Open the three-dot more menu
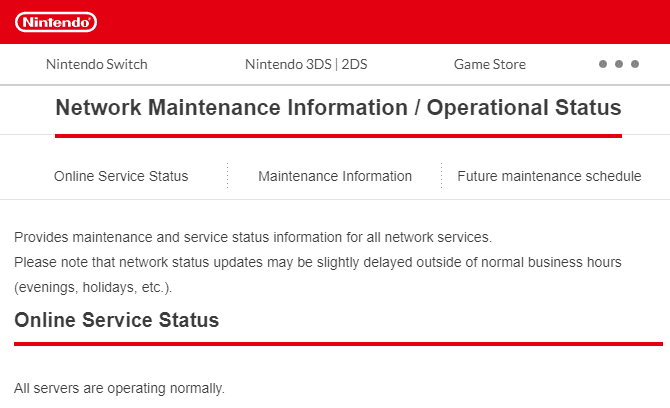The image size is (670, 408). [x=619, y=64]
